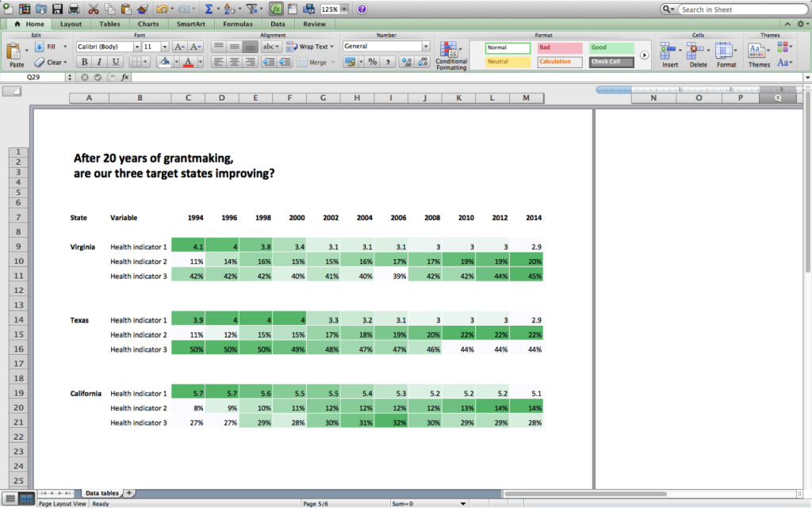Pick the red font color button
The width and height of the screenshot is (812, 508).
[x=189, y=62]
